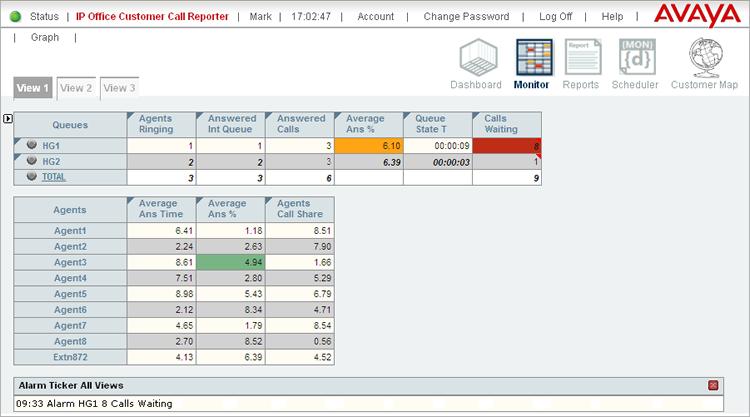Screen dimensions: 750x417
Task: Click Agent5 Average Ans Time 8.98
Action: pyautogui.click(x=184, y=294)
